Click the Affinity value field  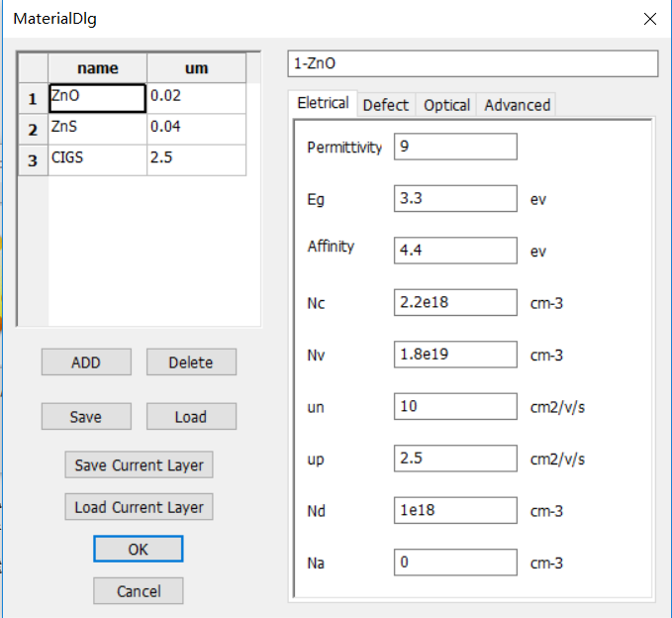coord(455,252)
